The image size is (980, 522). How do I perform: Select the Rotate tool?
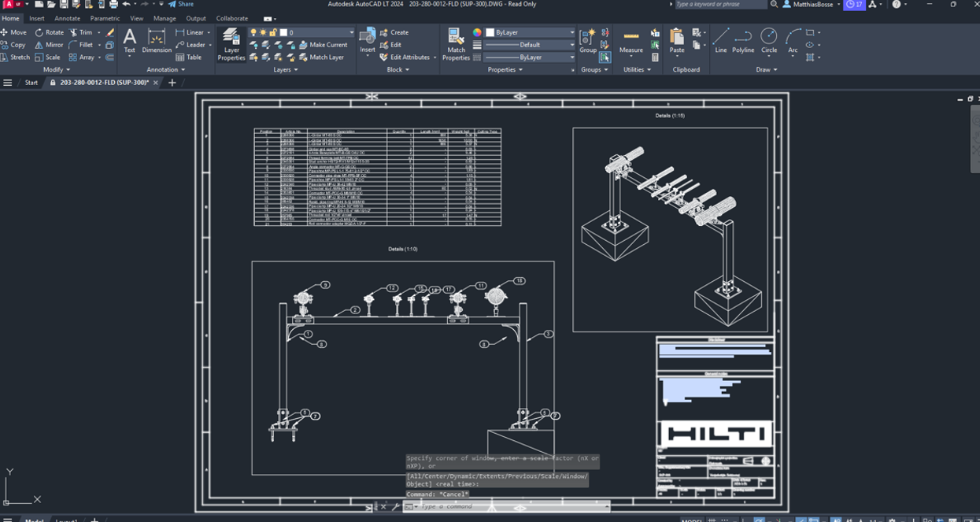coord(50,32)
